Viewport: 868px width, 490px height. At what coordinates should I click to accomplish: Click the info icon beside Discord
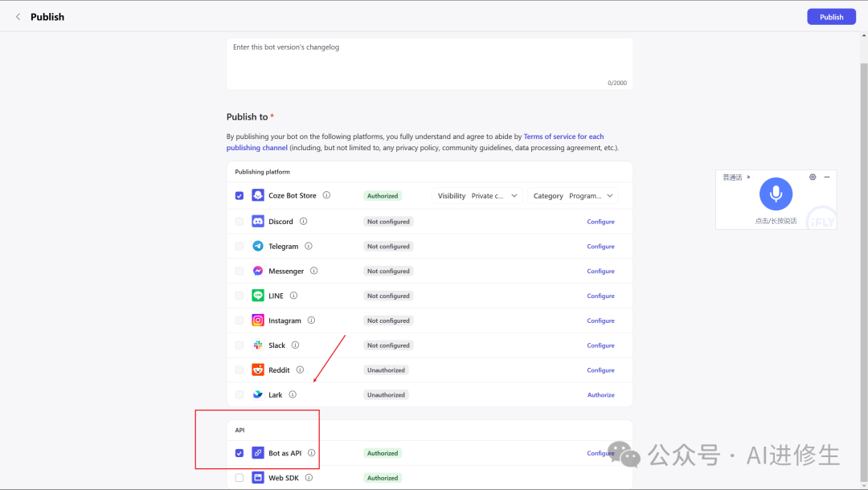(x=303, y=221)
